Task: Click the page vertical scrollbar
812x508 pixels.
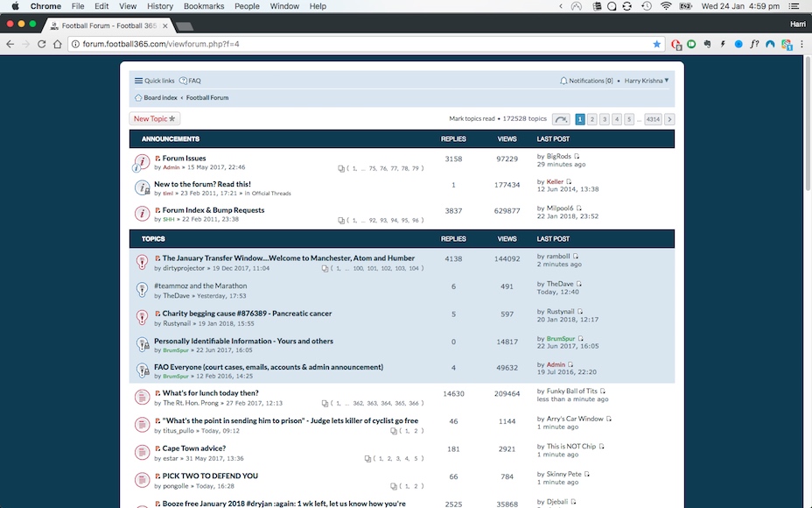Action: 808,124
